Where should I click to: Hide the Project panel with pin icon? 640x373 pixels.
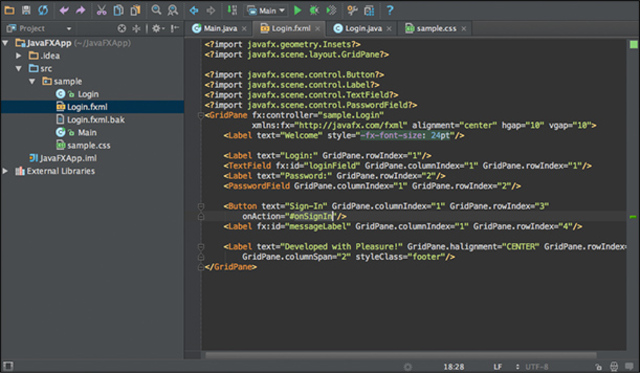175,29
